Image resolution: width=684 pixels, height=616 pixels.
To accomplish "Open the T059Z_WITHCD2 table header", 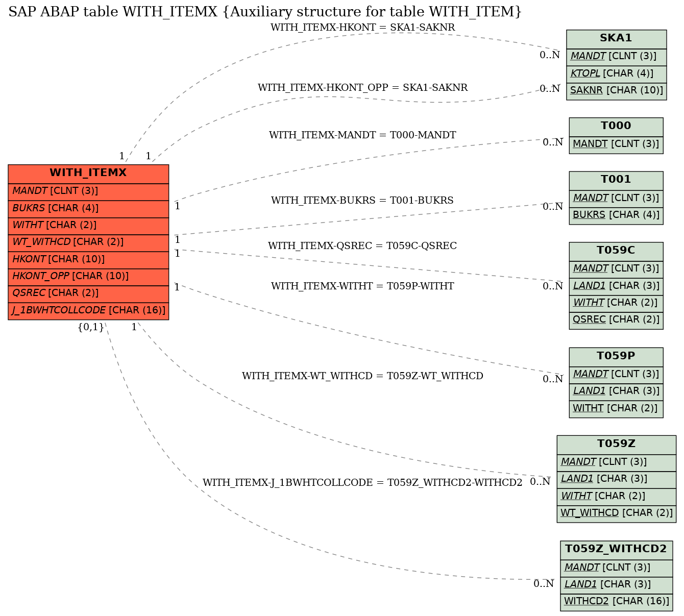I will pyautogui.click(x=616, y=550).
